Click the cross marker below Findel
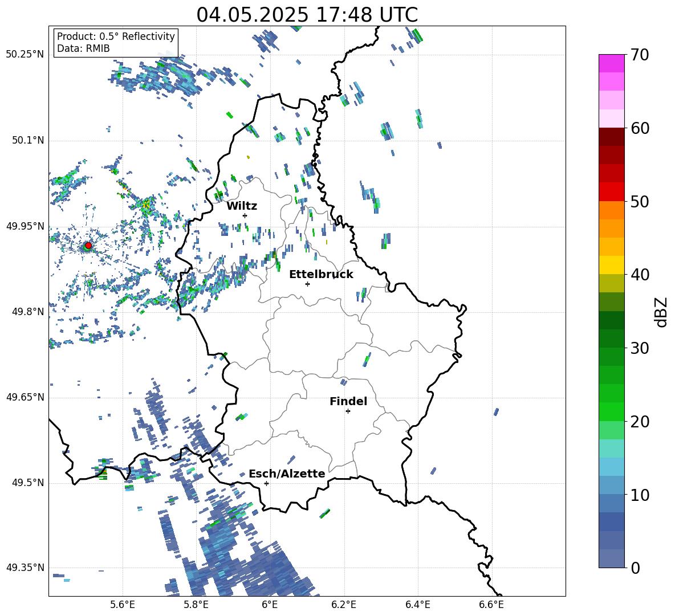The width and height of the screenshot is (675, 616). tap(348, 411)
